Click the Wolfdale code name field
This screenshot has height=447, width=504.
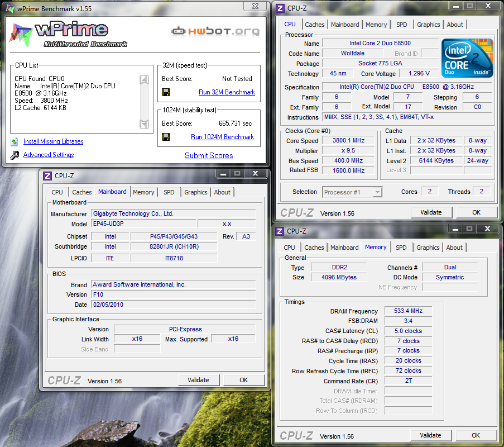coord(353,53)
